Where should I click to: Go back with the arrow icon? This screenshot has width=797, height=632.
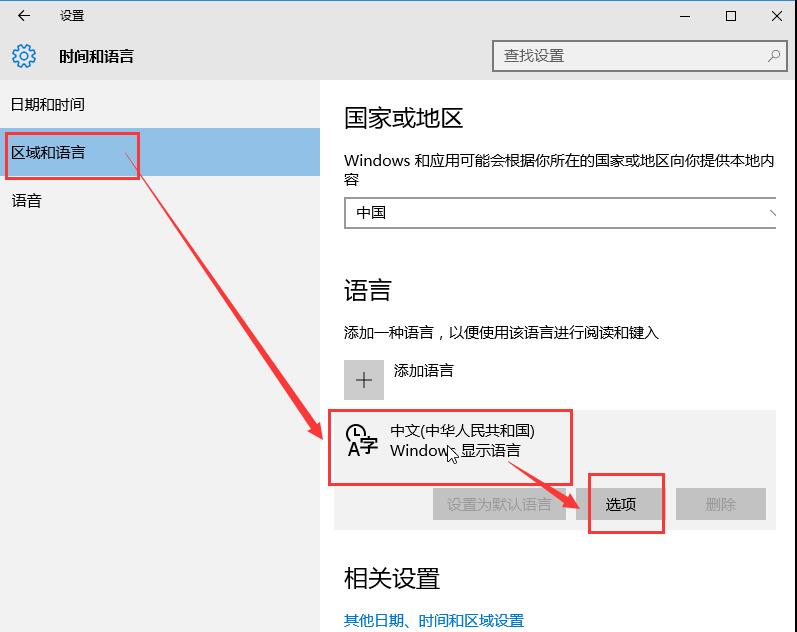coord(24,16)
